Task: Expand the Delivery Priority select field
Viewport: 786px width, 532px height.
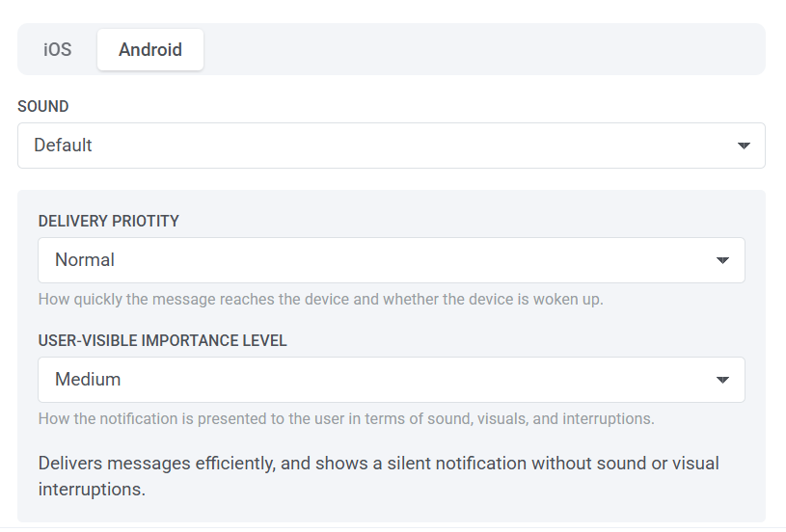Action: click(x=391, y=260)
